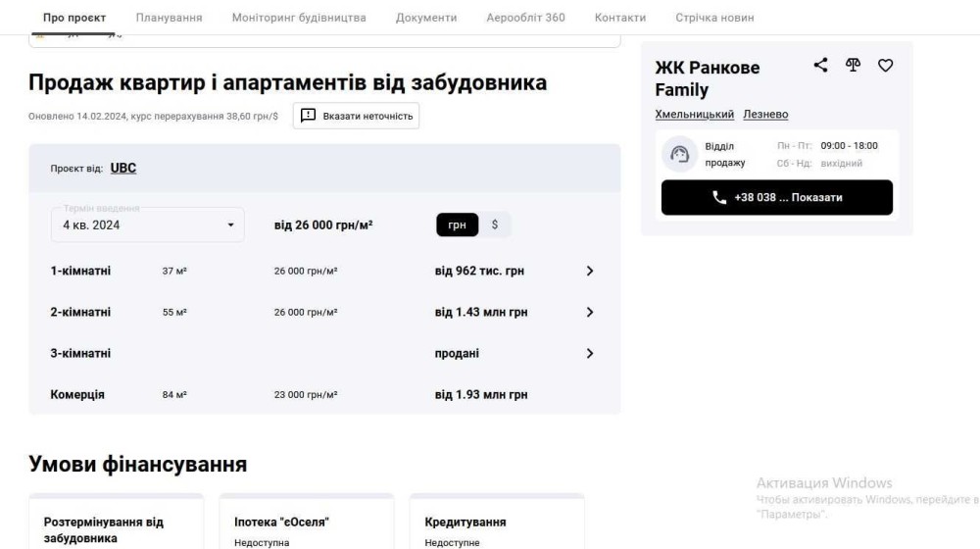Open the UBC developer link
This screenshot has height=549, width=980.
pyautogui.click(x=123, y=168)
